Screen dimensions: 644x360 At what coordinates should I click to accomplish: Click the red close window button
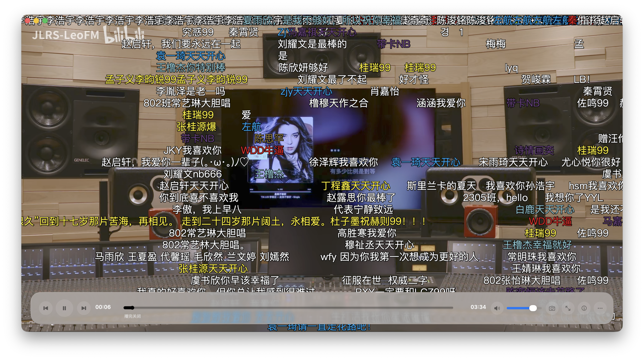(27, 21)
